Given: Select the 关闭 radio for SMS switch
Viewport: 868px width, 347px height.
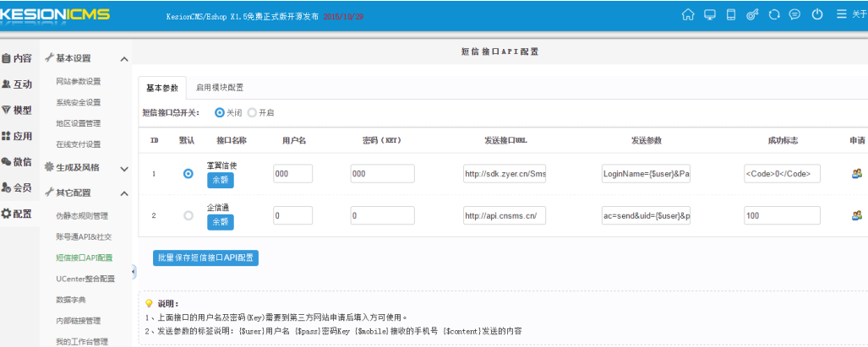Looking at the screenshot, I should pos(220,112).
